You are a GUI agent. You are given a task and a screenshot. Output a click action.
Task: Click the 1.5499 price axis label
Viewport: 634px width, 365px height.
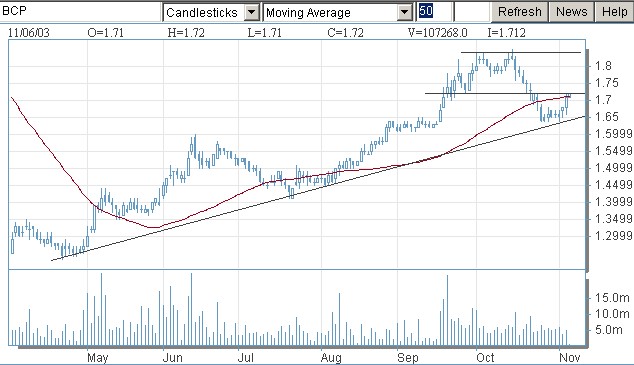(613, 151)
